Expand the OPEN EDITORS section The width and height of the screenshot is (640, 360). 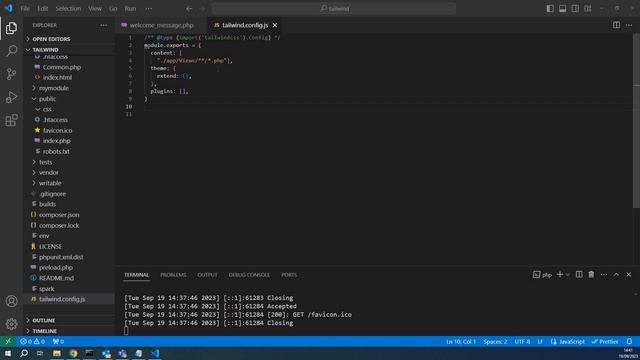pos(69,39)
